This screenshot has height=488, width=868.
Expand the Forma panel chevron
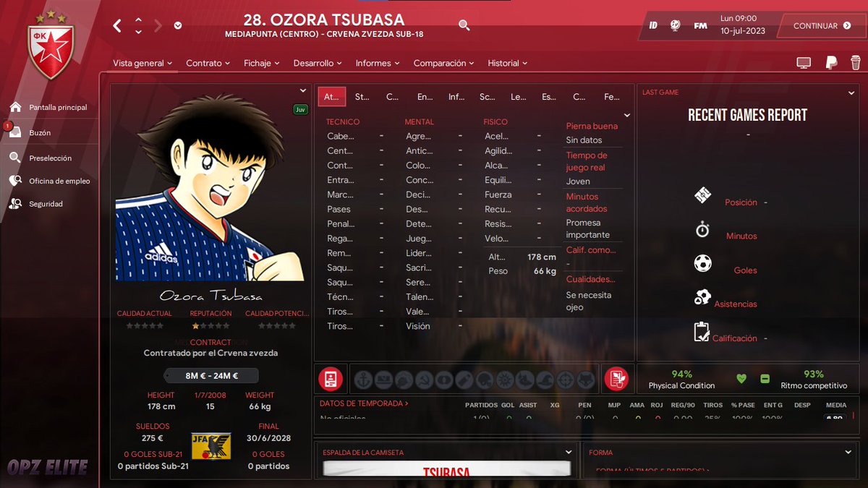(x=848, y=453)
